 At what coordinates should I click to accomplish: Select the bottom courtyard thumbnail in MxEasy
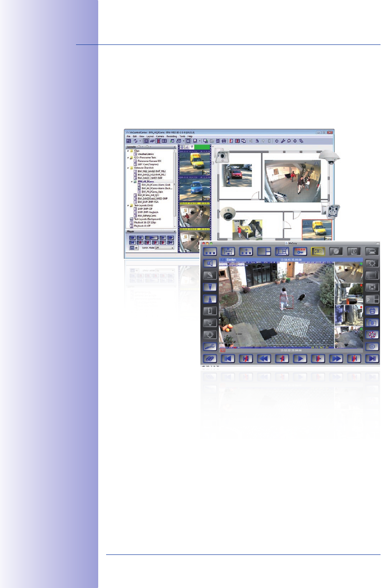(x=348, y=337)
